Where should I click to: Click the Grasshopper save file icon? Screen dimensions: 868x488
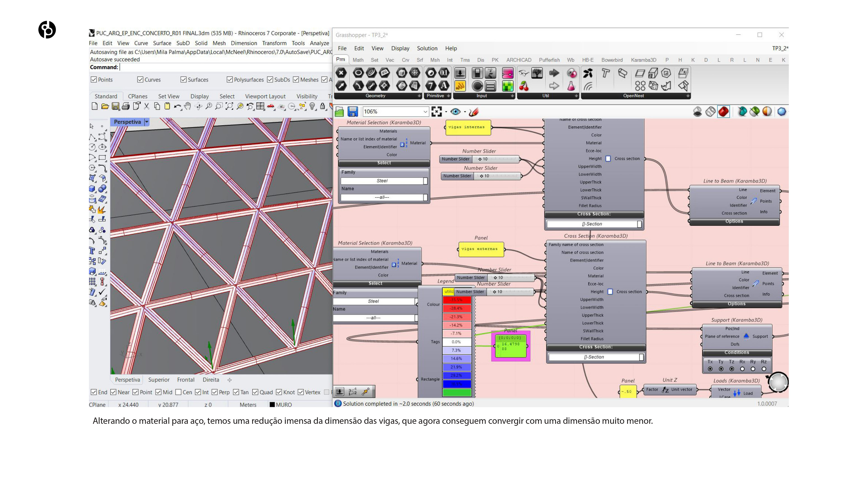pos(352,111)
